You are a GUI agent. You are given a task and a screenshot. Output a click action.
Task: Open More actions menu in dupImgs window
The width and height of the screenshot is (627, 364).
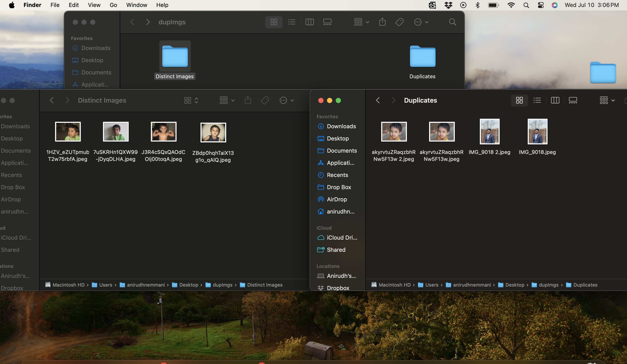point(421,22)
